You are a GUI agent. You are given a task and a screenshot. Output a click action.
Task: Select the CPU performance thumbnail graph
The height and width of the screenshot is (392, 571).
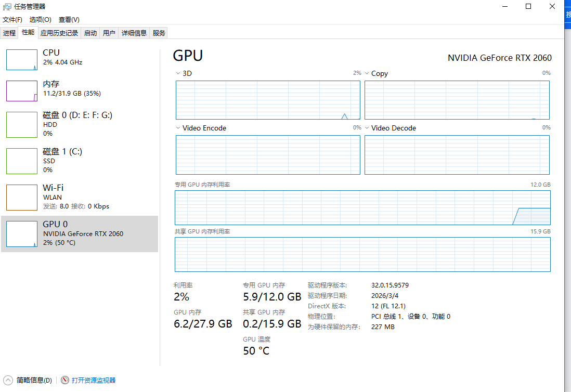coord(22,59)
